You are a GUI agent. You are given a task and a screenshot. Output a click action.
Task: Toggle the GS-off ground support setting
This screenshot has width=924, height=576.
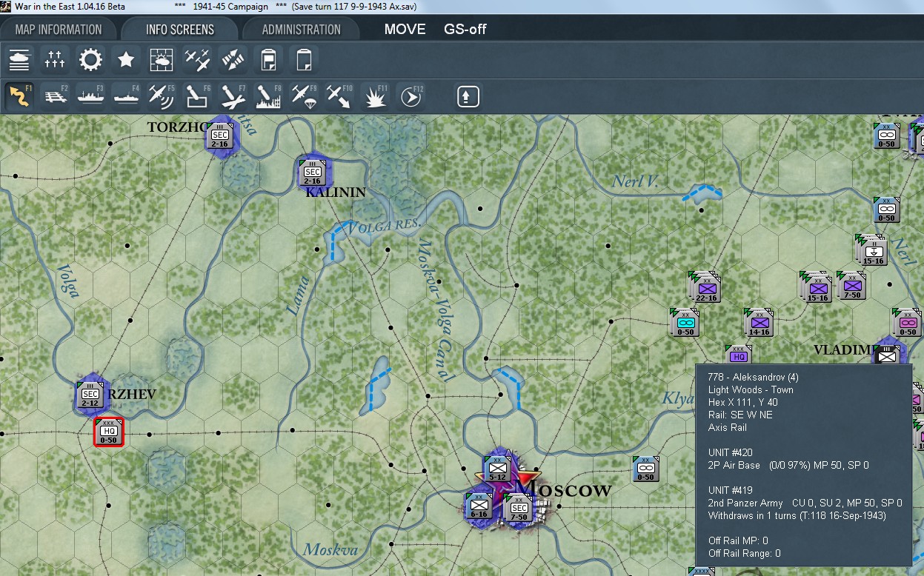465,30
